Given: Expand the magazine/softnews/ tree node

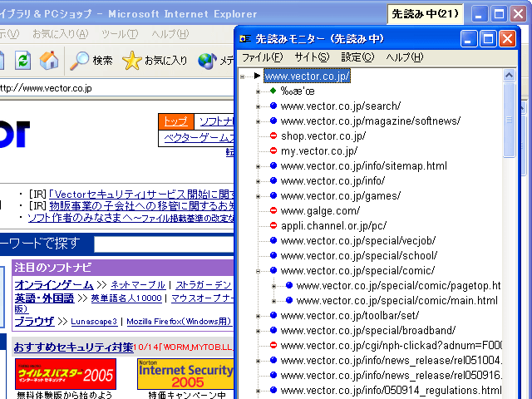Looking at the screenshot, I should pyautogui.click(x=258, y=121).
